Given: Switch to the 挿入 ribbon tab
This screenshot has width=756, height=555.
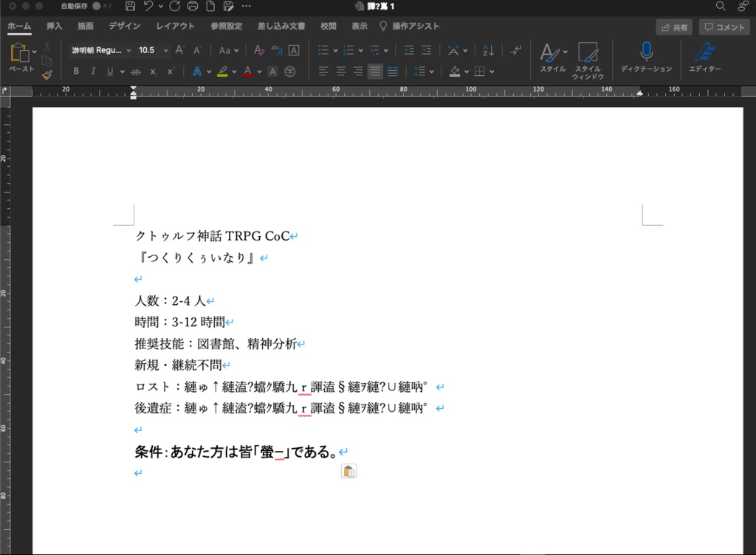Looking at the screenshot, I should pyautogui.click(x=54, y=25).
